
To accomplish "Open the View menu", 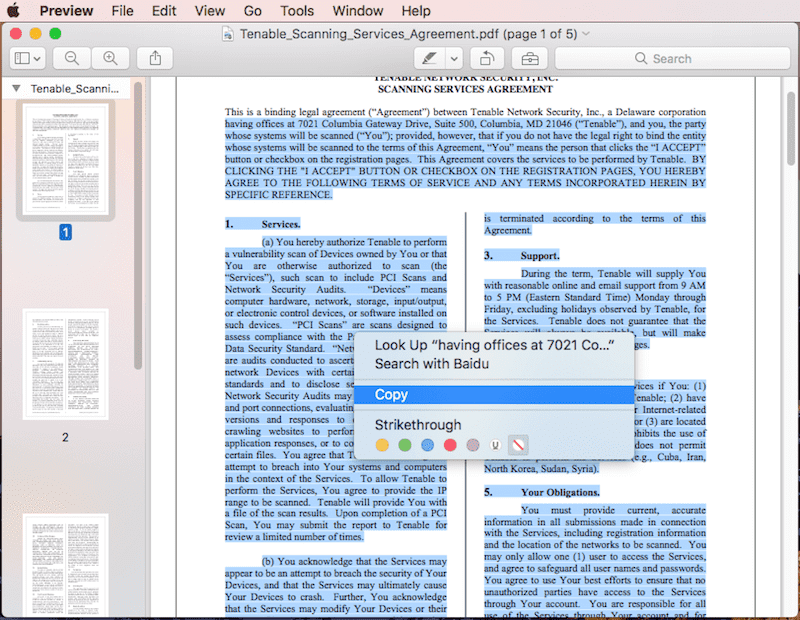I will pyautogui.click(x=210, y=11).
